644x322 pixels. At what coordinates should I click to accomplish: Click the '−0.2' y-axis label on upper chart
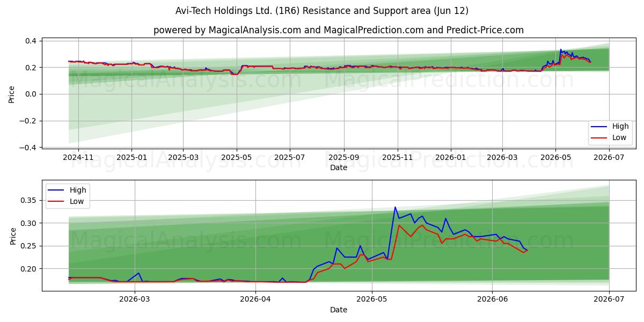tap(28, 121)
